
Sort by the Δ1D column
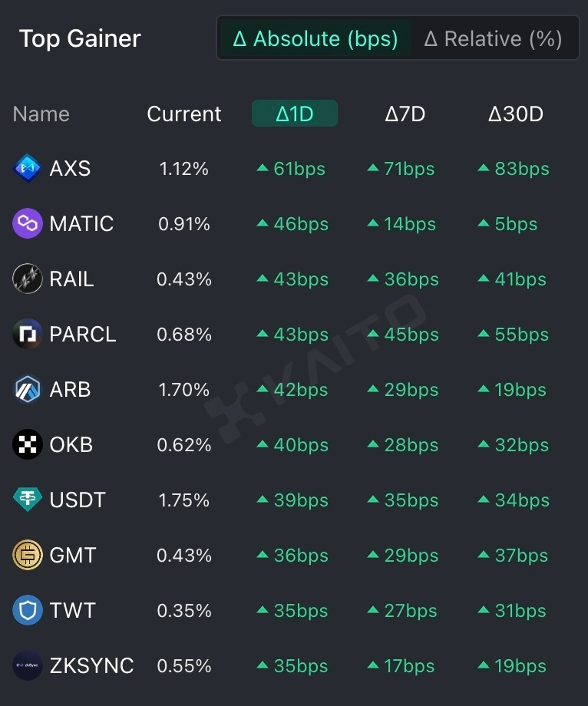click(x=295, y=114)
